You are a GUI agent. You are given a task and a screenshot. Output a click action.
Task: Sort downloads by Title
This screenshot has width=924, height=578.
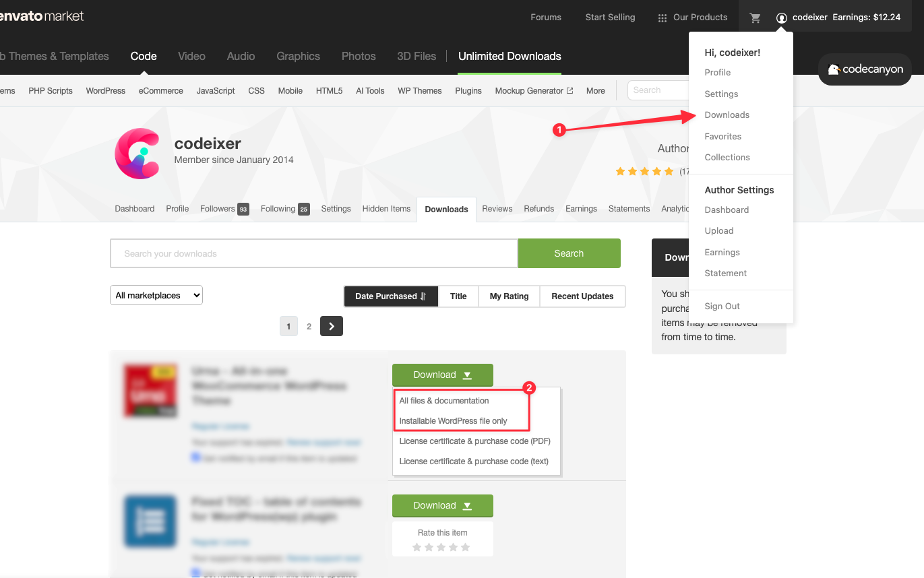tap(458, 296)
